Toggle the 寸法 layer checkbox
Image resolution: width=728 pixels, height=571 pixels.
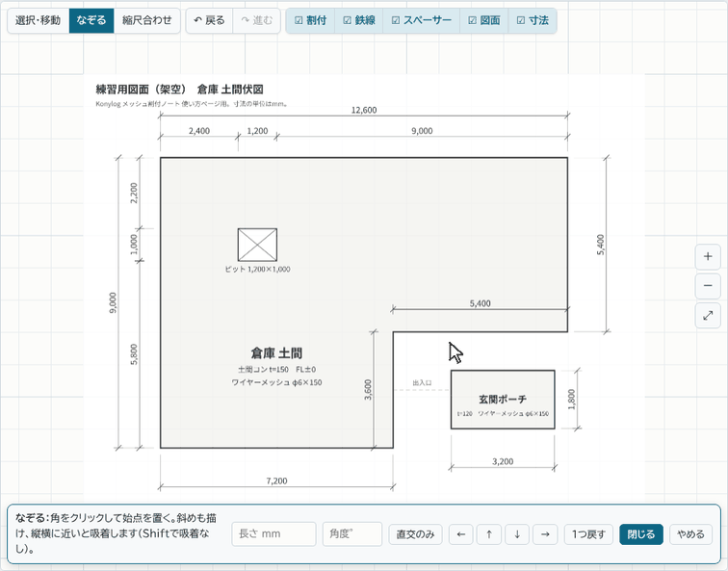click(533, 20)
